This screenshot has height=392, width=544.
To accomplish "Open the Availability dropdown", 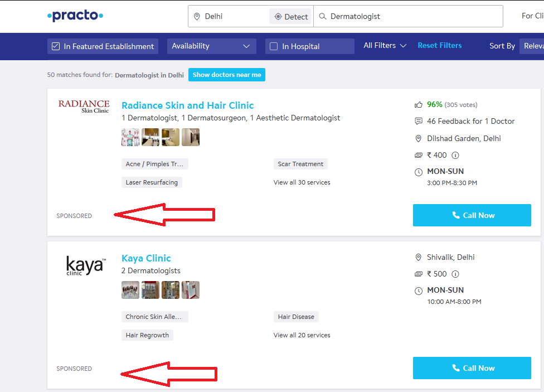I will [x=212, y=46].
